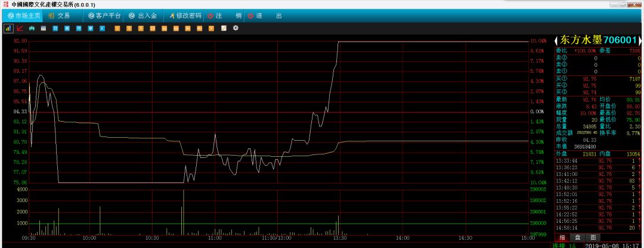Click the 市值 market value 36918480
The width and height of the screenshot is (644, 248).
pyautogui.click(x=586, y=147)
